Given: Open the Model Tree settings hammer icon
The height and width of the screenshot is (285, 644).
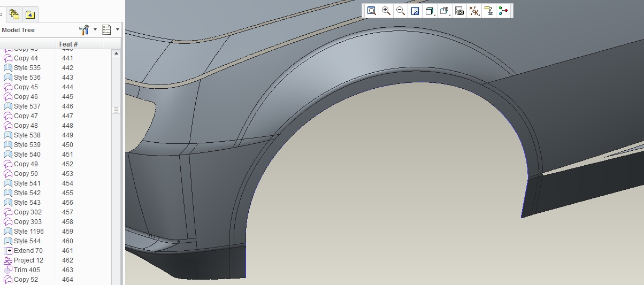Looking at the screenshot, I should 84,30.
